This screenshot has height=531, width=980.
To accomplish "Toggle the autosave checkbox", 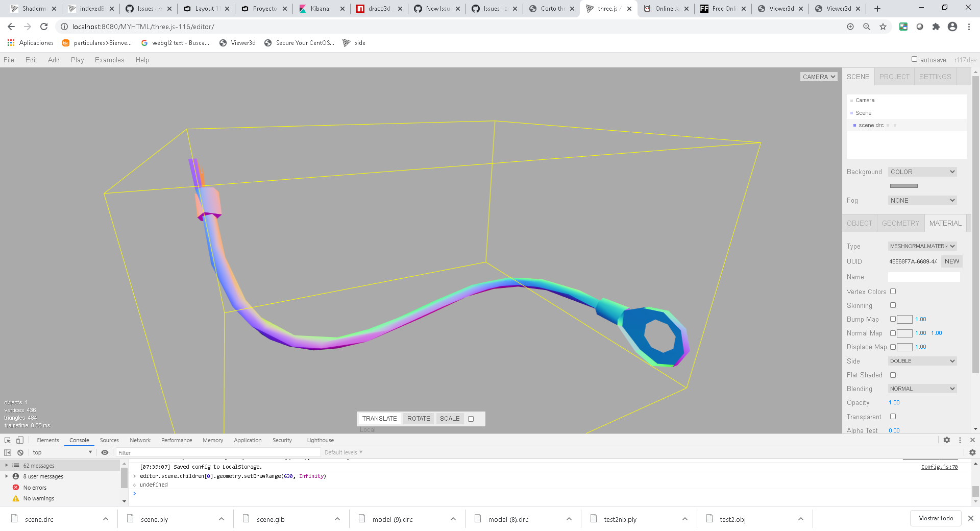I will (915, 59).
